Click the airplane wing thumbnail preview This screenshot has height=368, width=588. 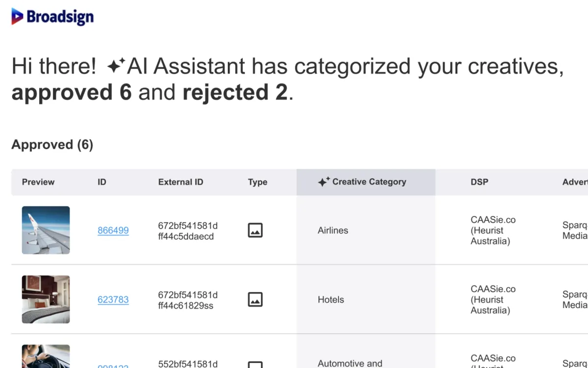click(x=46, y=230)
